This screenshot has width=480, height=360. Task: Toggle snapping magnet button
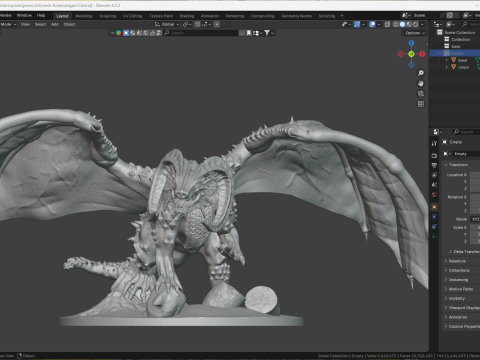point(197,24)
